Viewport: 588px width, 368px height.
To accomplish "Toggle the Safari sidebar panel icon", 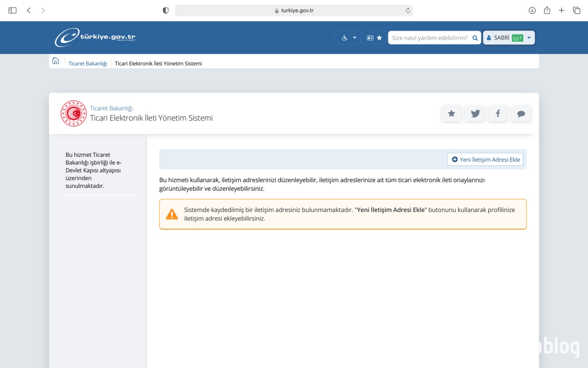I will [x=12, y=10].
